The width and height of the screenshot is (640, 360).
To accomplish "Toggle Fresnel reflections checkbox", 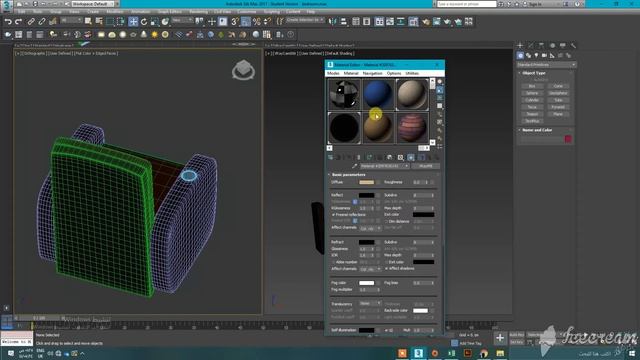I will [333, 215].
